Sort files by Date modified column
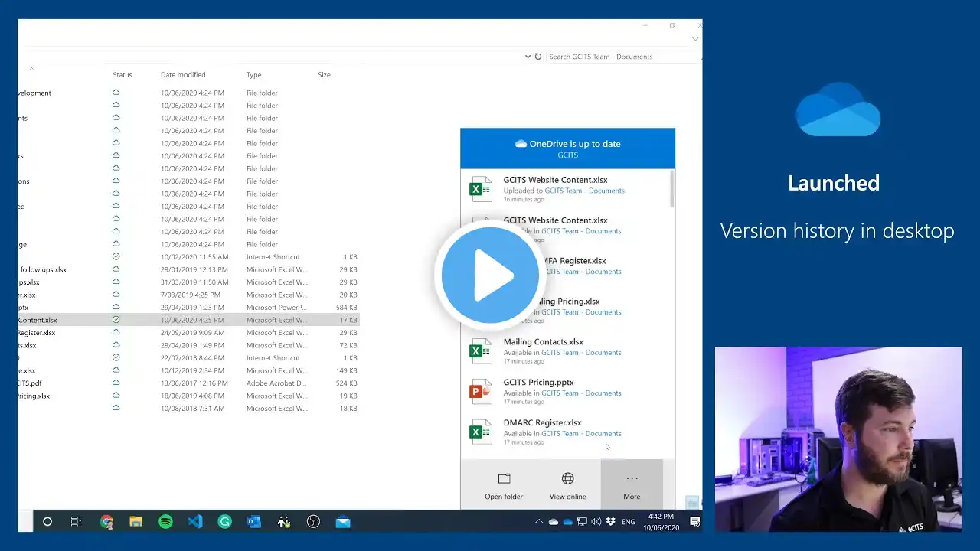 183,75
